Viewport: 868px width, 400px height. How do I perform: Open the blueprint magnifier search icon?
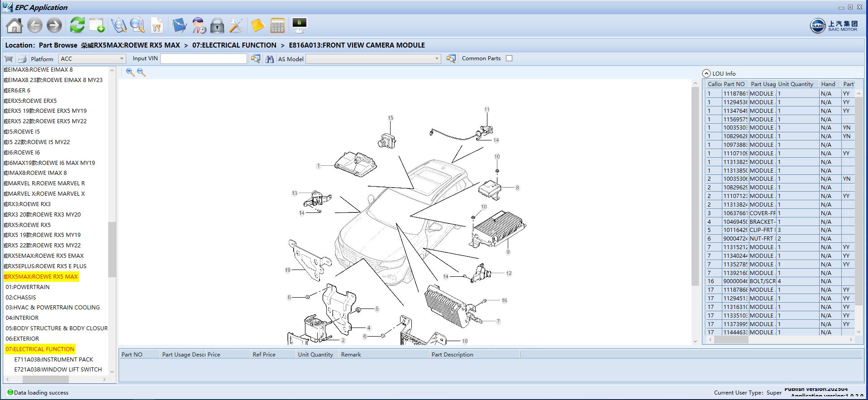[x=119, y=25]
